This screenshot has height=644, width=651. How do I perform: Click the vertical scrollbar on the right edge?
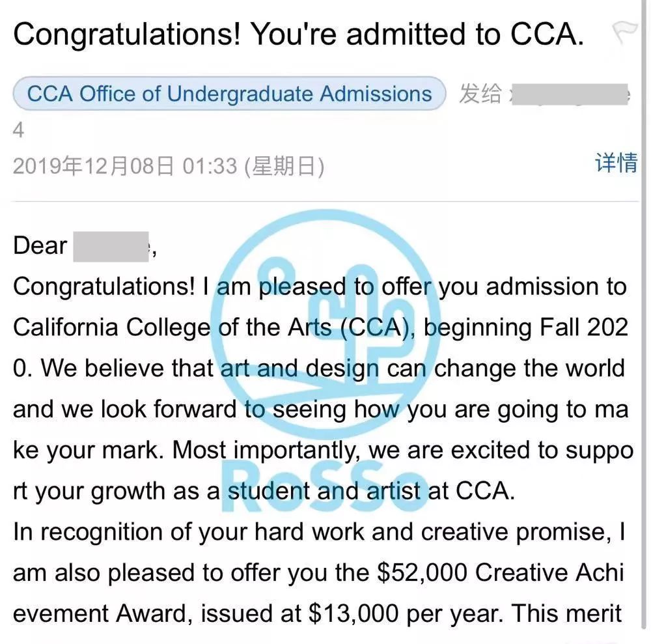pyautogui.click(x=646, y=316)
